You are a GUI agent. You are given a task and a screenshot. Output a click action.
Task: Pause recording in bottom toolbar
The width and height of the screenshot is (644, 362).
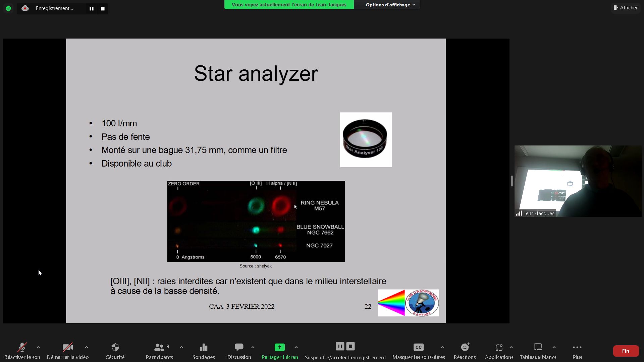tap(340, 346)
